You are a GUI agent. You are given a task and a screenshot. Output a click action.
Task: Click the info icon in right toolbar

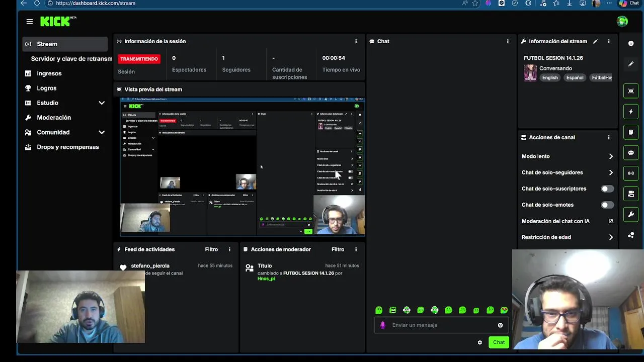pos(631,44)
